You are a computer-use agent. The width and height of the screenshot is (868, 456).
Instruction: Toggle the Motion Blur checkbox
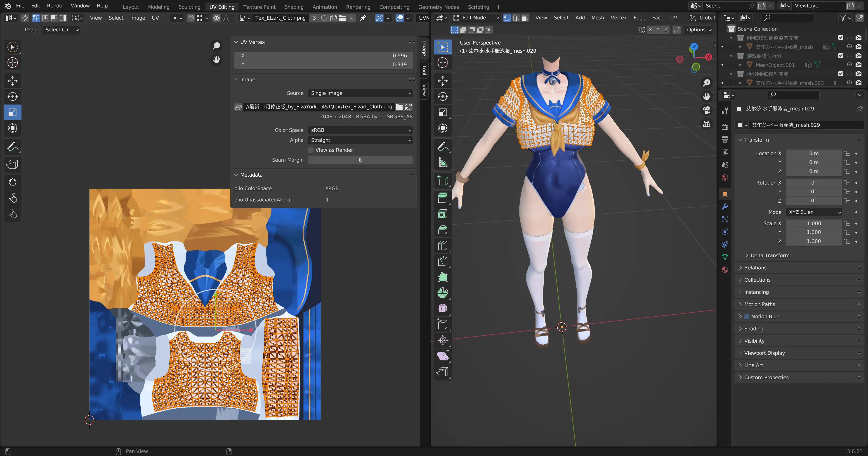747,317
